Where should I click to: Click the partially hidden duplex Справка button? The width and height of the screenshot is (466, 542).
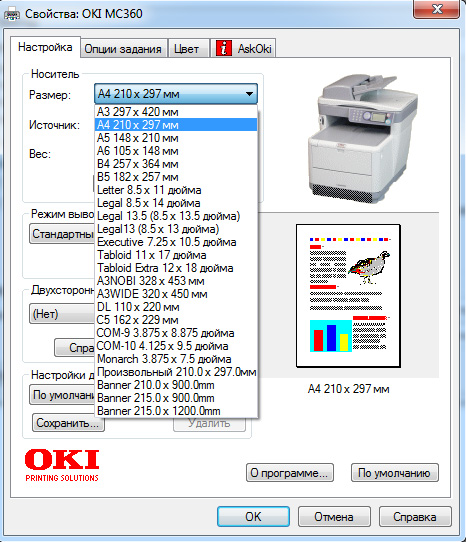[x=74, y=347]
